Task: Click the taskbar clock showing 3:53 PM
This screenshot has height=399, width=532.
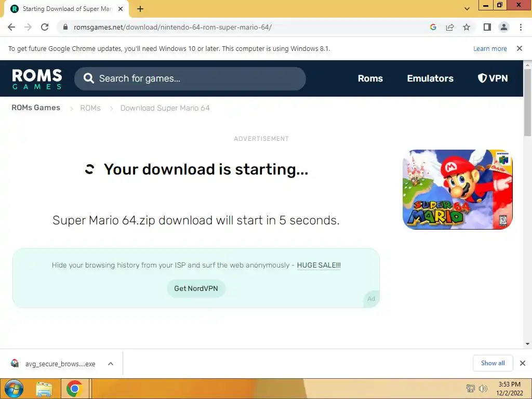Action: pos(509,389)
